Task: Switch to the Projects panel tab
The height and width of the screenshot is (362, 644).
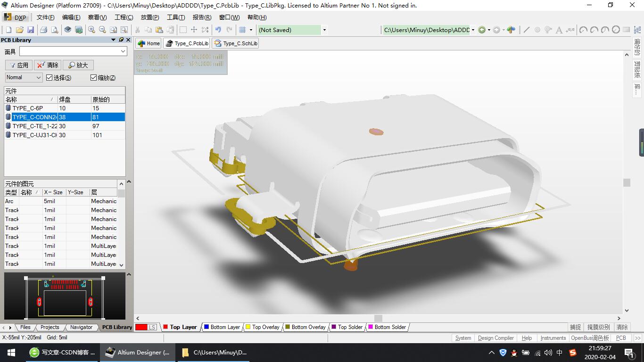Action: [x=50, y=327]
